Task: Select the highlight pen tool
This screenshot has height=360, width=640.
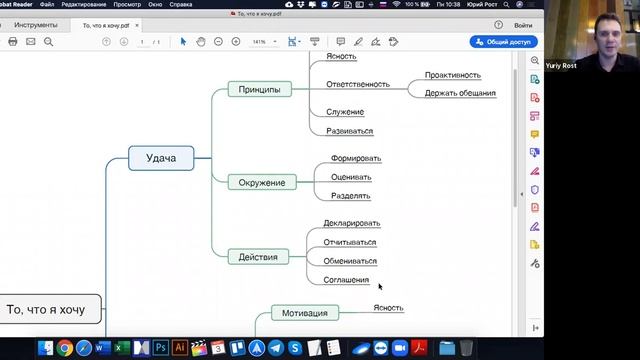Action: (x=358, y=42)
